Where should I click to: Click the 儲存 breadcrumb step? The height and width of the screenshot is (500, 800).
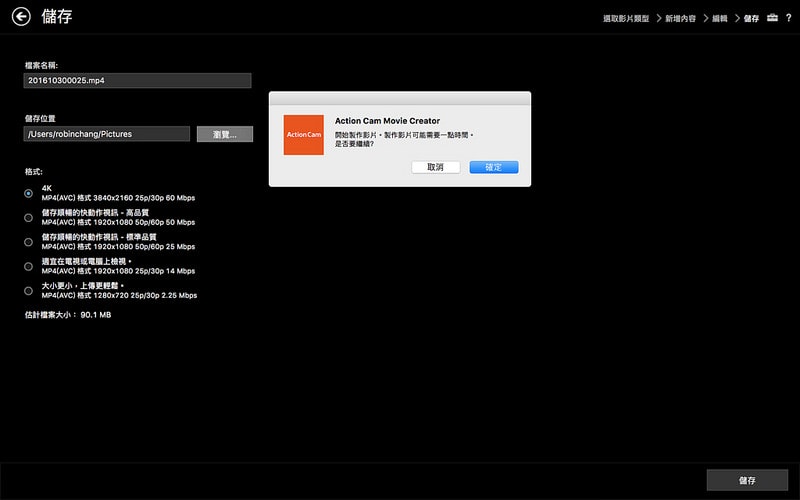[x=751, y=19]
